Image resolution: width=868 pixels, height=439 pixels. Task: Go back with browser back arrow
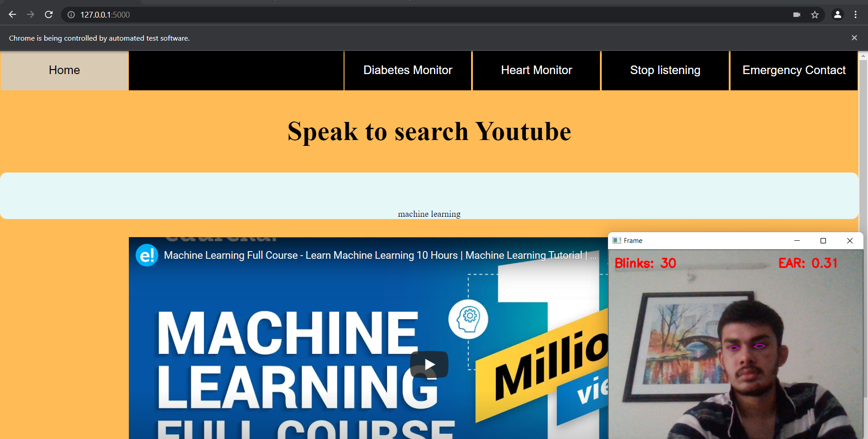click(x=12, y=14)
